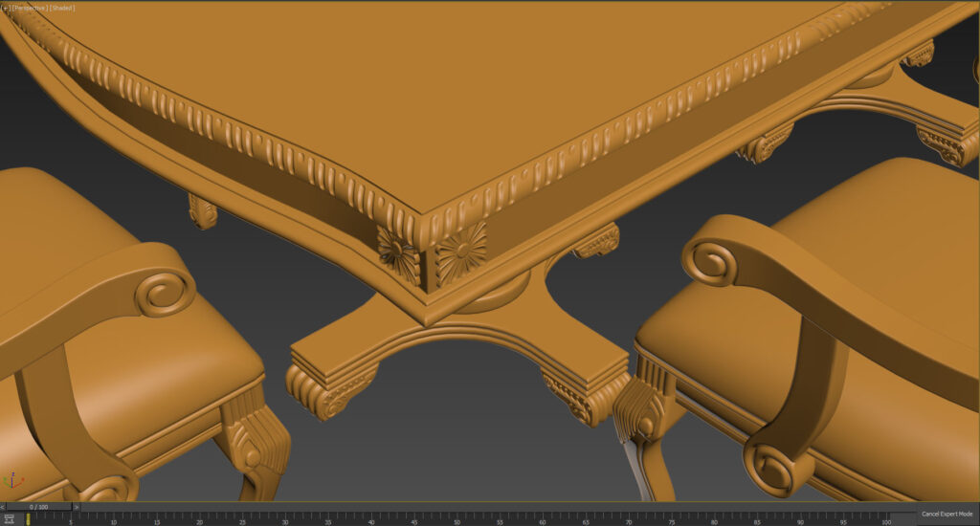Viewport: 980px width, 526px height.
Task: Jump to frame 50 on the track bar
Action: click(458, 518)
